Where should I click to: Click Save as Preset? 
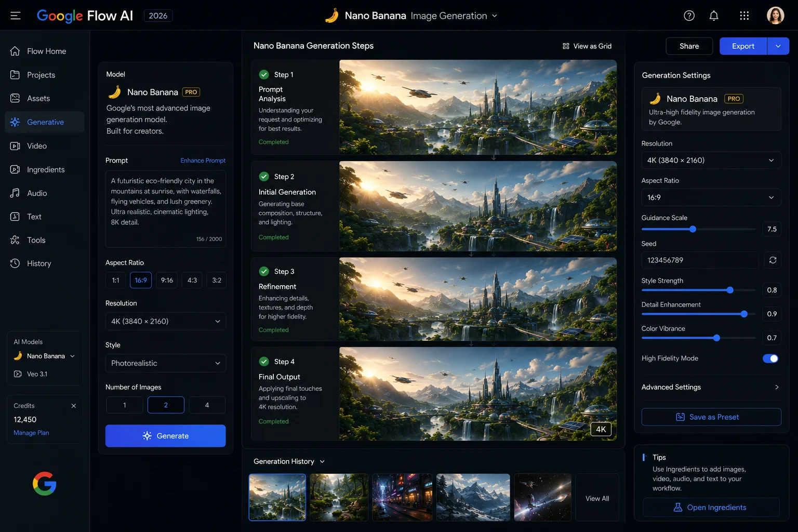point(711,417)
